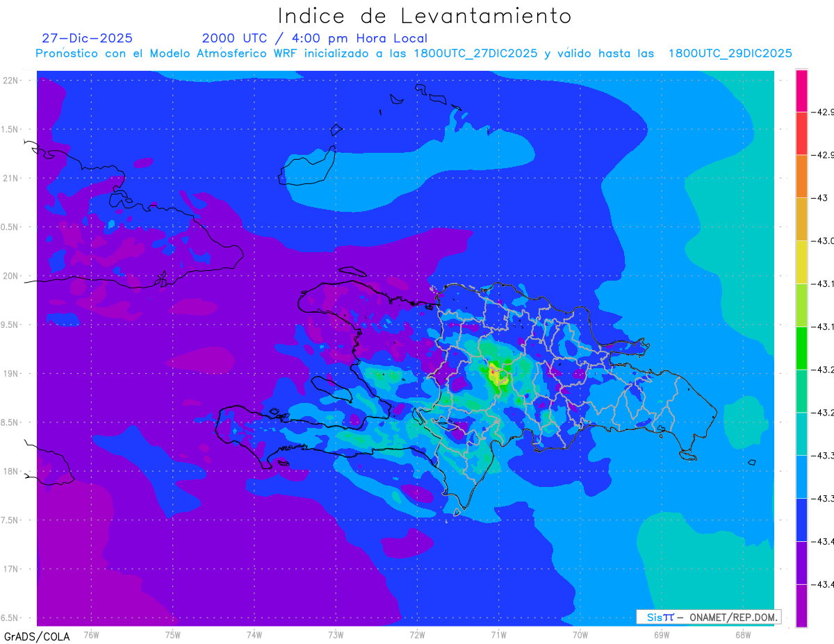Click the '2000 UTC / 4:00 pm Hora Local' text
Screen dimensions: 834x644
click(315, 38)
